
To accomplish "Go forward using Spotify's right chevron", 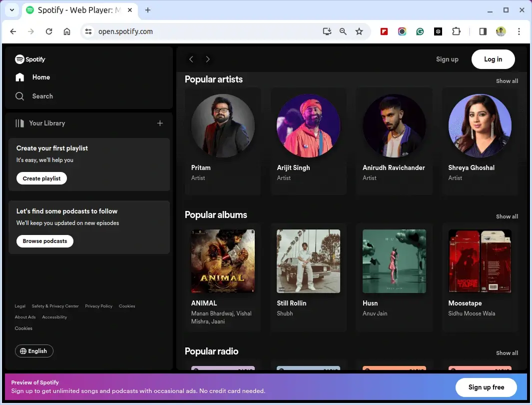I will [208, 59].
